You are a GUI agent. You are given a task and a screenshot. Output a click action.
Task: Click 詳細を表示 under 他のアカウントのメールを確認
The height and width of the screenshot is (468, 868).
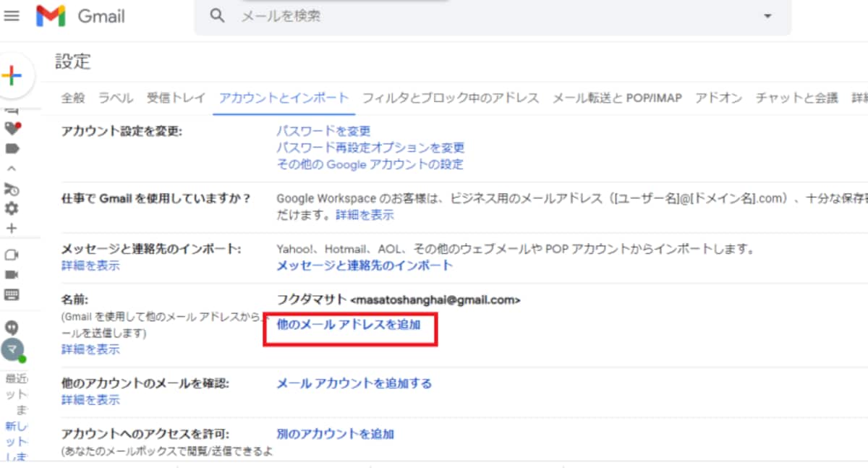click(x=90, y=400)
